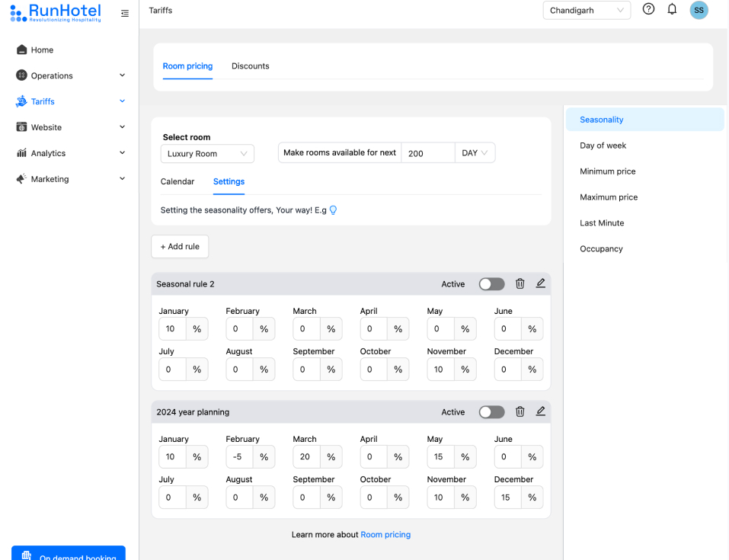729x560 pixels.
Task: Open the SS user avatar
Action: 699,10
